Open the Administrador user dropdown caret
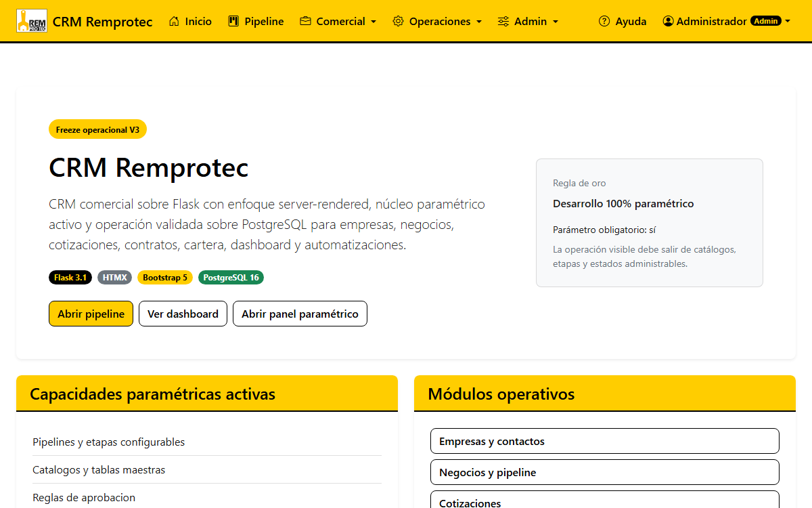Screen dimensions: 812x508 [788, 22]
